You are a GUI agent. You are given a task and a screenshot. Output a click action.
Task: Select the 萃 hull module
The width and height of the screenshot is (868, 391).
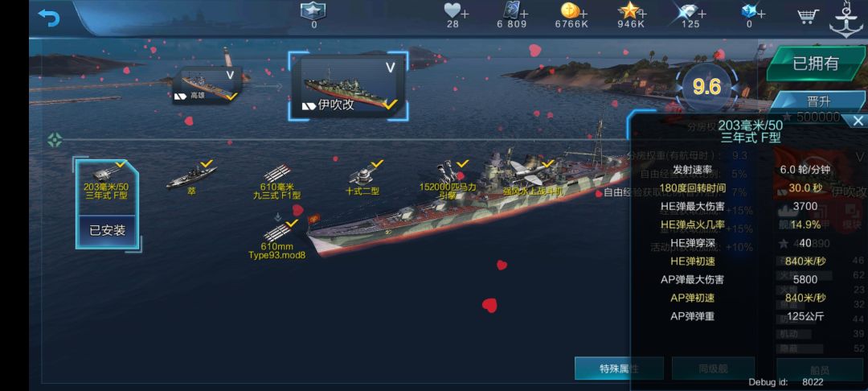(x=191, y=179)
